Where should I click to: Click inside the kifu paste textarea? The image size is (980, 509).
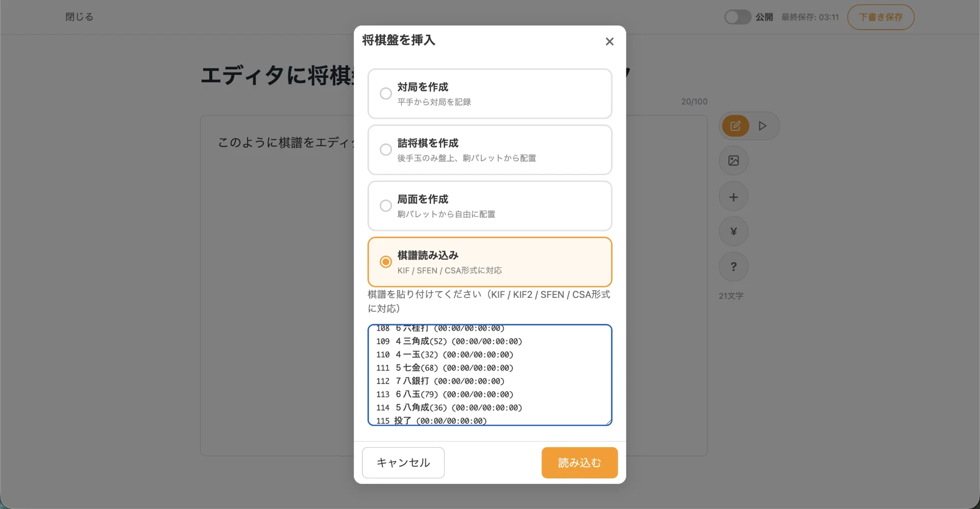click(489, 375)
